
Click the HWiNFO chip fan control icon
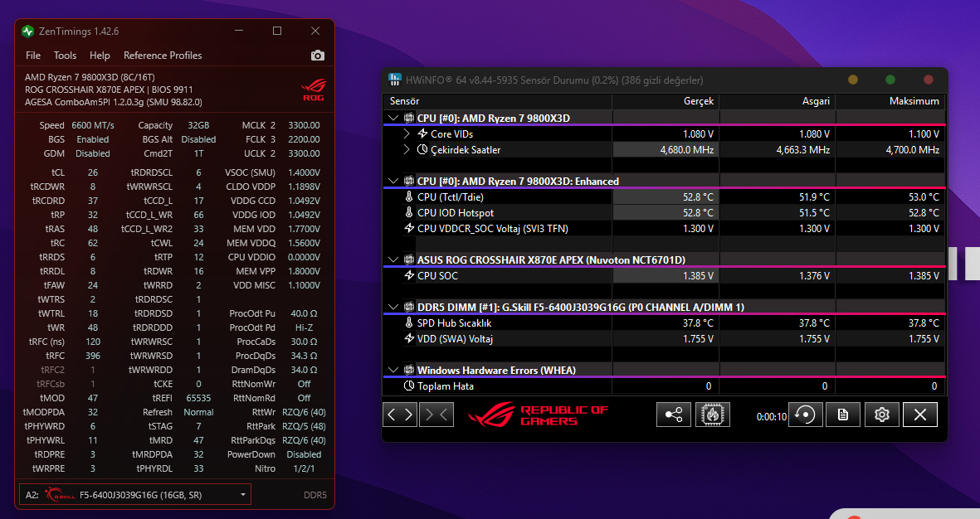pos(713,414)
